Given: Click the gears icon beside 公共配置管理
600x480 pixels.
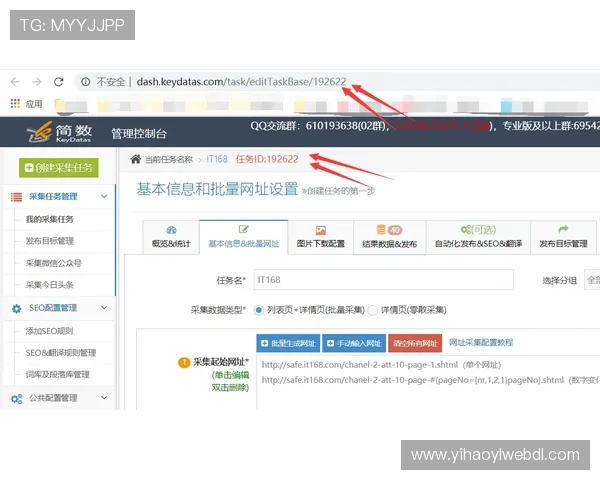Looking at the screenshot, I should pos(16,399).
